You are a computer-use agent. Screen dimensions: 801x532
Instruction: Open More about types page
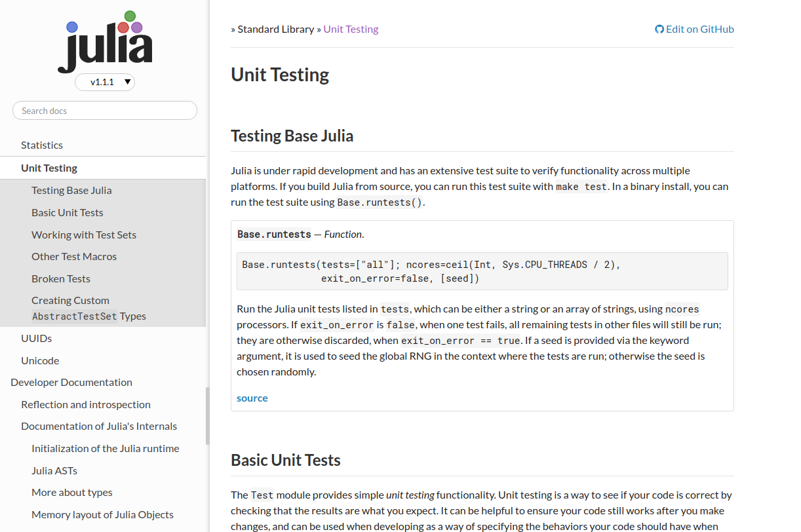tap(72, 492)
